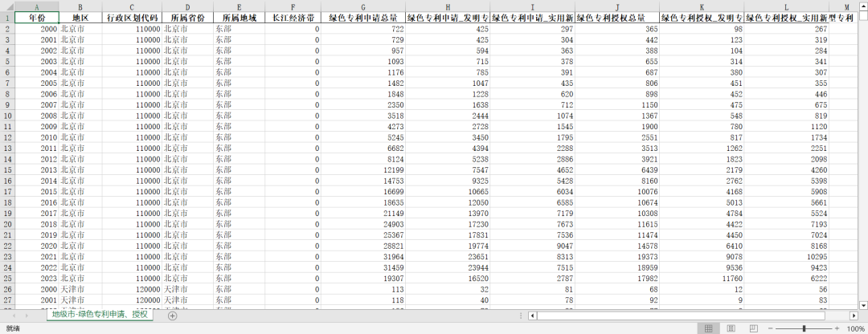
Task: Click the 120000 code cell in row 27
Action: 132,299
